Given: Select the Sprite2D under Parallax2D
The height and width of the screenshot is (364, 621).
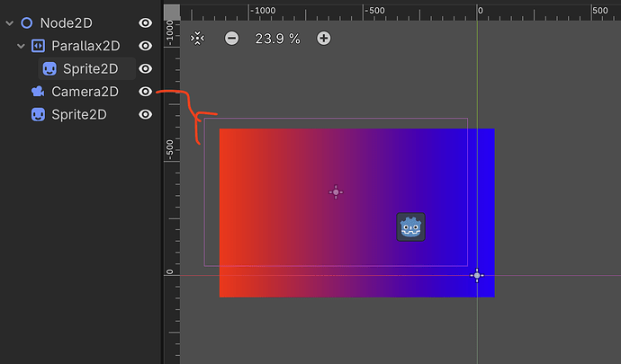Looking at the screenshot, I should (x=90, y=69).
